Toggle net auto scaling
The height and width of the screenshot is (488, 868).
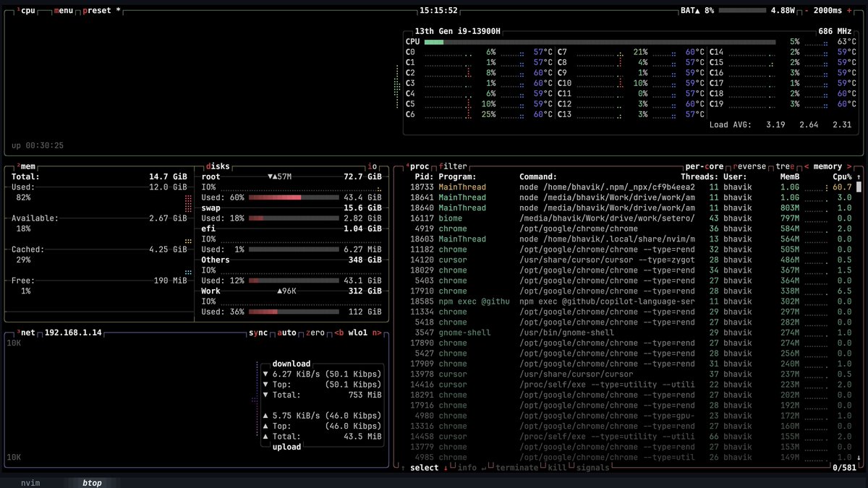(286, 333)
